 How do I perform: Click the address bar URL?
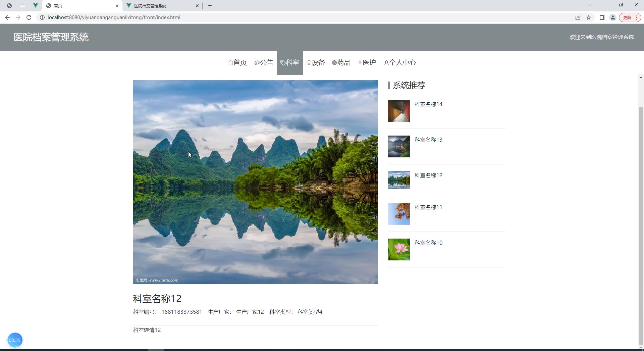pos(114,17)
